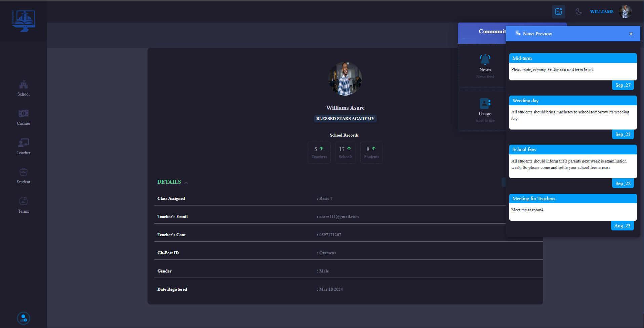Click the header profile avatar
This screenshot has height=328, width=644.
(x=625, y=12)
